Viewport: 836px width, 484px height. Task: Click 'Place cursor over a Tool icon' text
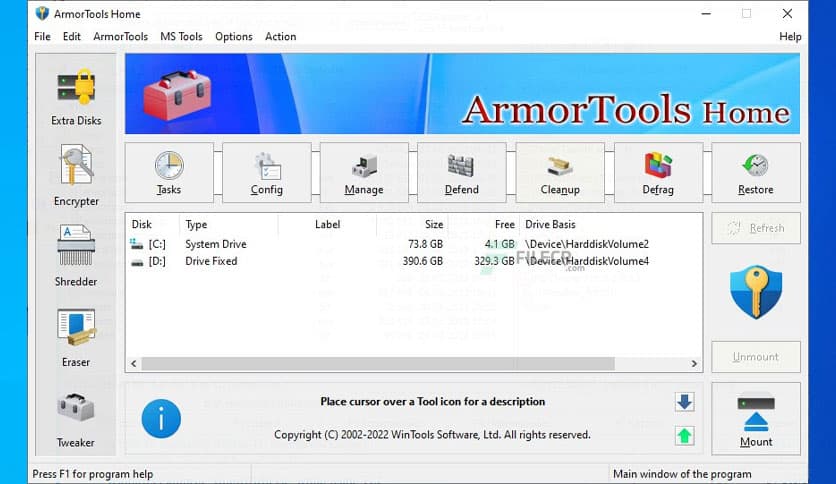(432, 401)
